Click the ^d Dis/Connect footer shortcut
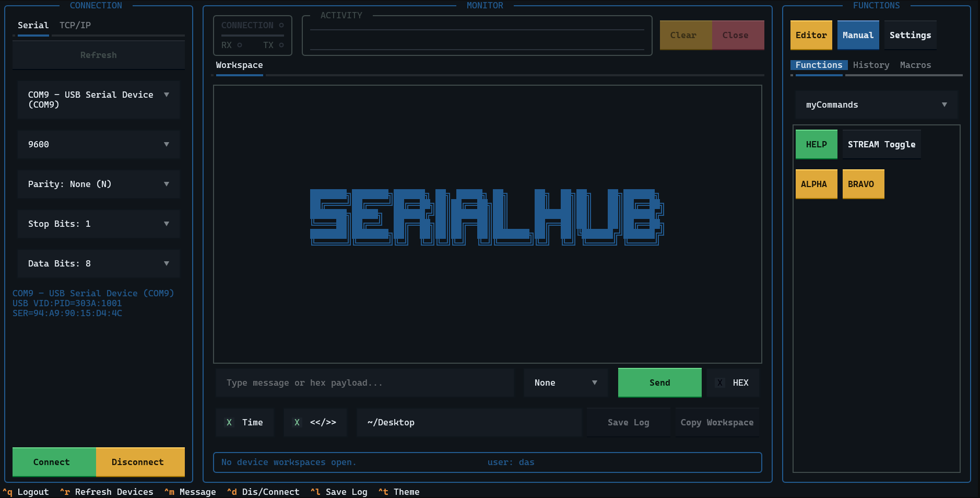 (263, 492)
